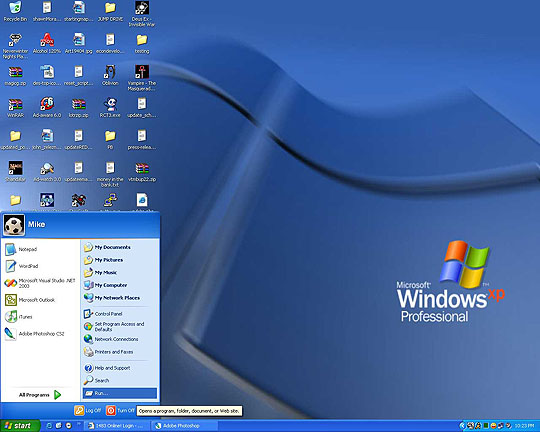Select the vtmbup22.zip archive icon

[x=142, y=172]
